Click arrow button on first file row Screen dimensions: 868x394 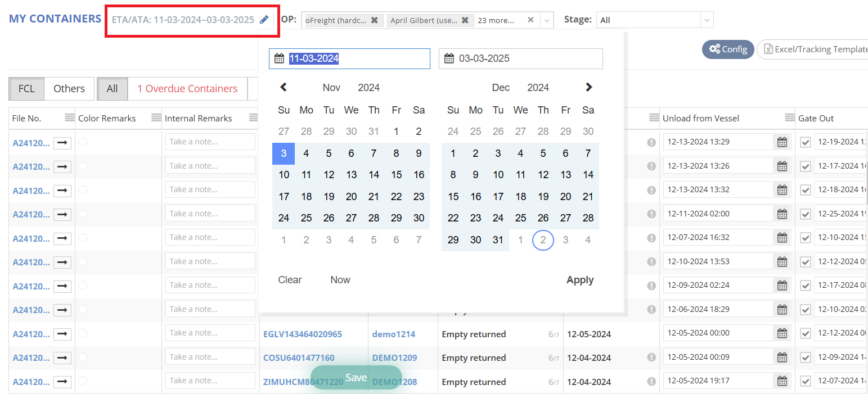[x=62, y=143]
